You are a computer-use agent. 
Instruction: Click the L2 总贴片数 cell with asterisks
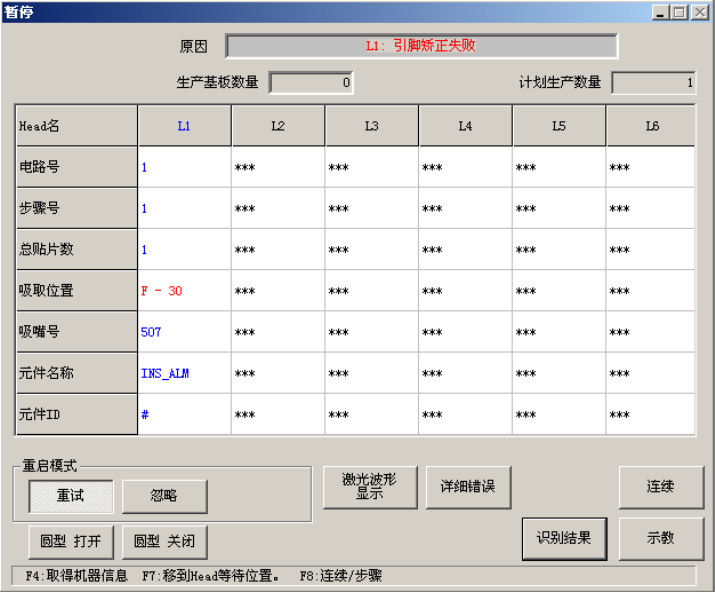[x=278, y=249]
